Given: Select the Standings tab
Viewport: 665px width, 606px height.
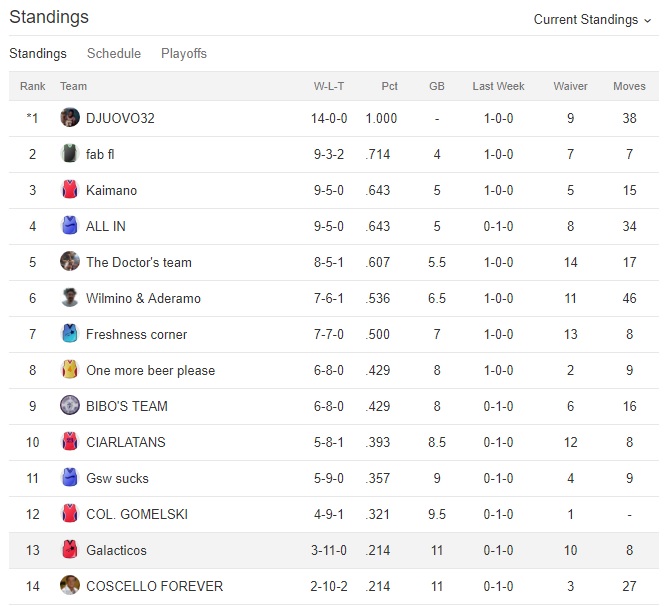Looking at the screenshot, I should (x=38, y=53).
